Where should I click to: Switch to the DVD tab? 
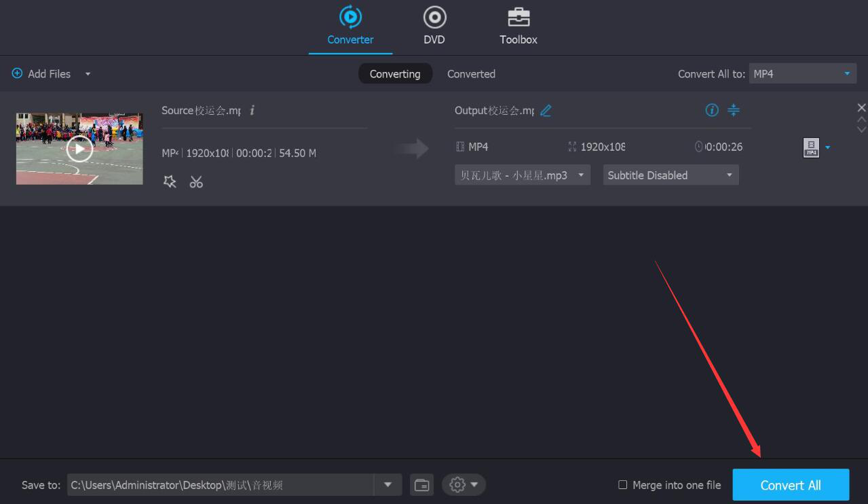click(434, 26)
